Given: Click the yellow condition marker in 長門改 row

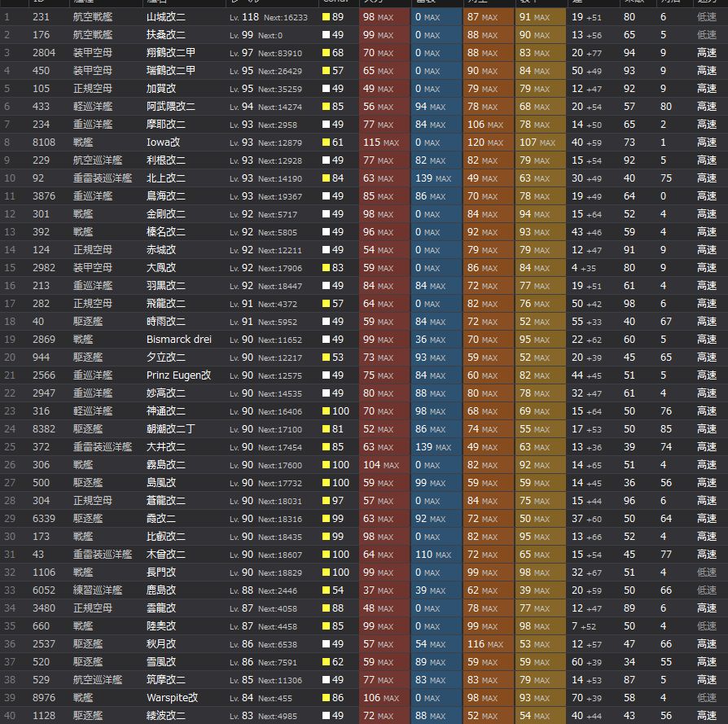Looking at the screenshot, I should tap(326, 573).
